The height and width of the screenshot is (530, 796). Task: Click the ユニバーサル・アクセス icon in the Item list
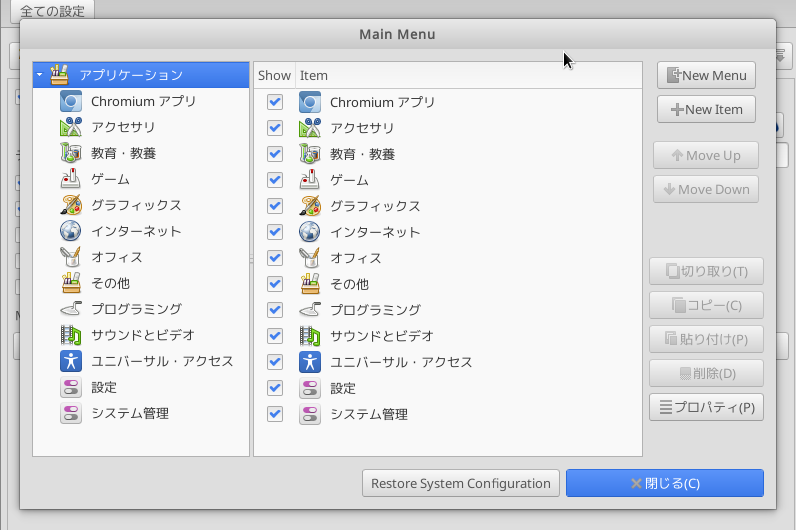point(310,362)
